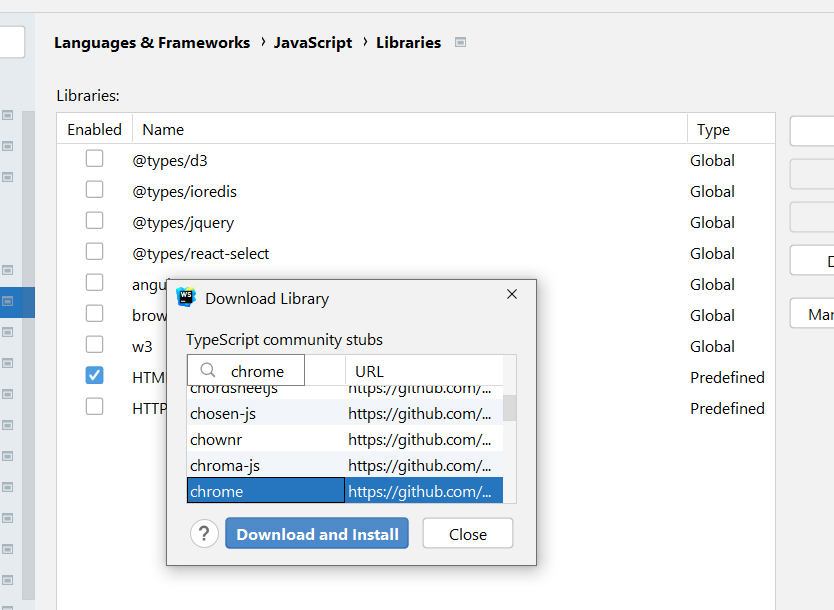This screenshot has width=834, height=610.
Task: Click the Close button in Download Library
Action: (468, 533)
